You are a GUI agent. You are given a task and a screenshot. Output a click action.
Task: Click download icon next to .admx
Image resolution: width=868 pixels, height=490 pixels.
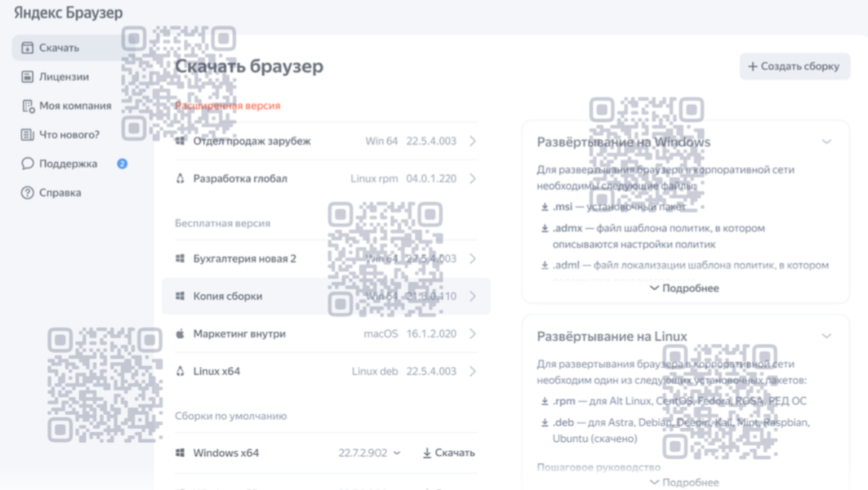click(545, 228)
